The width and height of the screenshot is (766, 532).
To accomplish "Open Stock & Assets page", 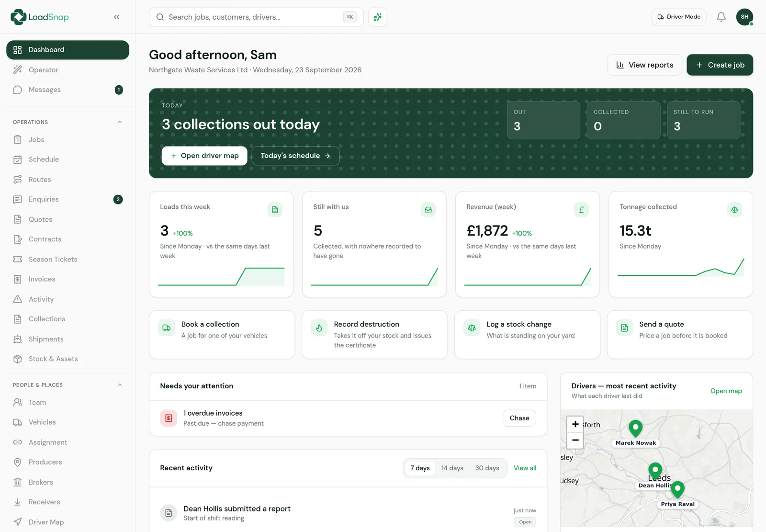I will pyautogui.click(x=68, y=359).
